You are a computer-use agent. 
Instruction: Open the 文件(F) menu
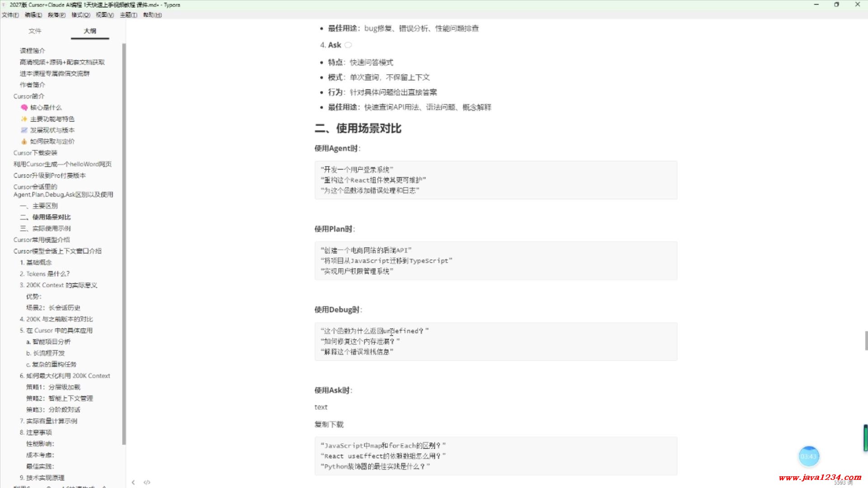(10, 15)
